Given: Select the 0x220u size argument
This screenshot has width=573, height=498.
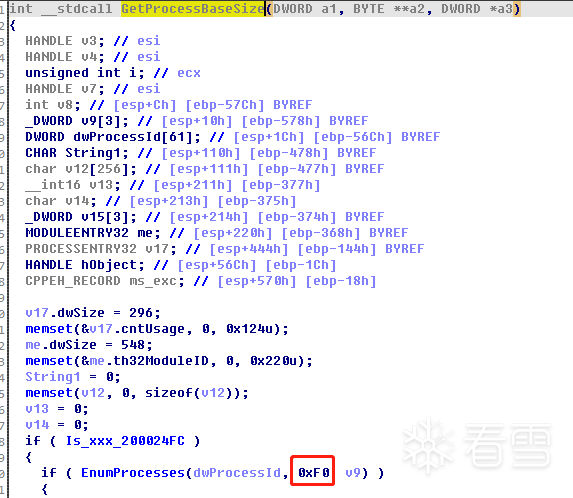Looking at the screenshot, I should (x=273, y=361).
